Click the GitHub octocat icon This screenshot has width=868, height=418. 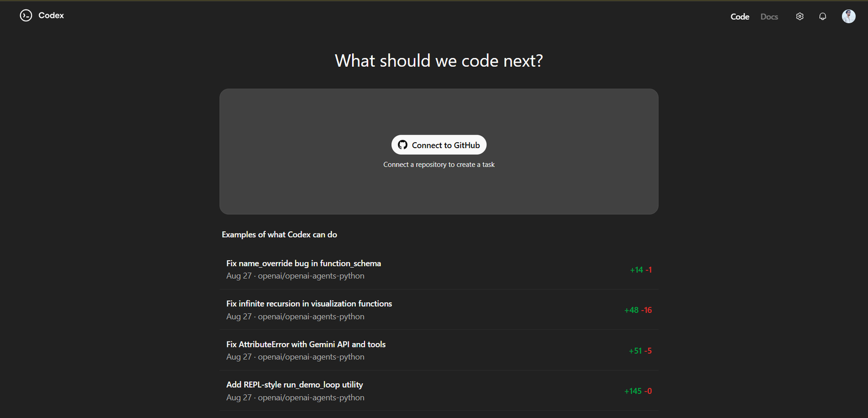(403, 145)
